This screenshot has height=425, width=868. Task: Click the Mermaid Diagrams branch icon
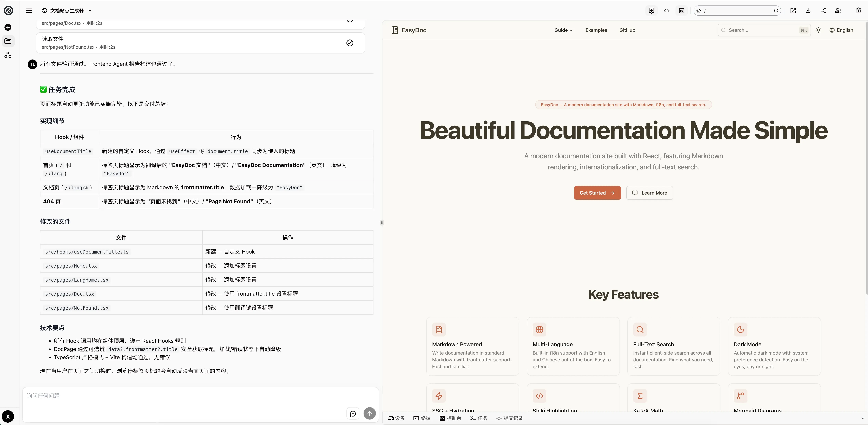[x=740, y=396]
